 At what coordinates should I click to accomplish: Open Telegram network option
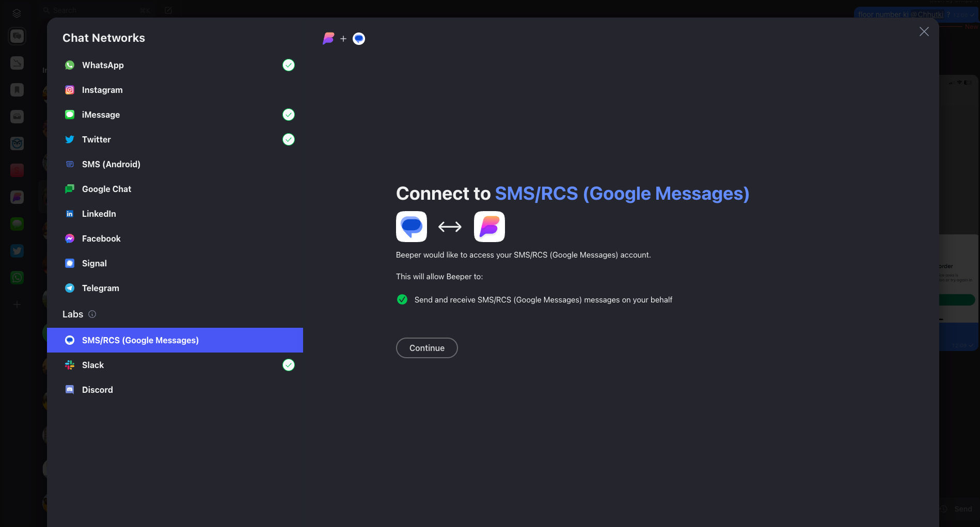[175, 288]
